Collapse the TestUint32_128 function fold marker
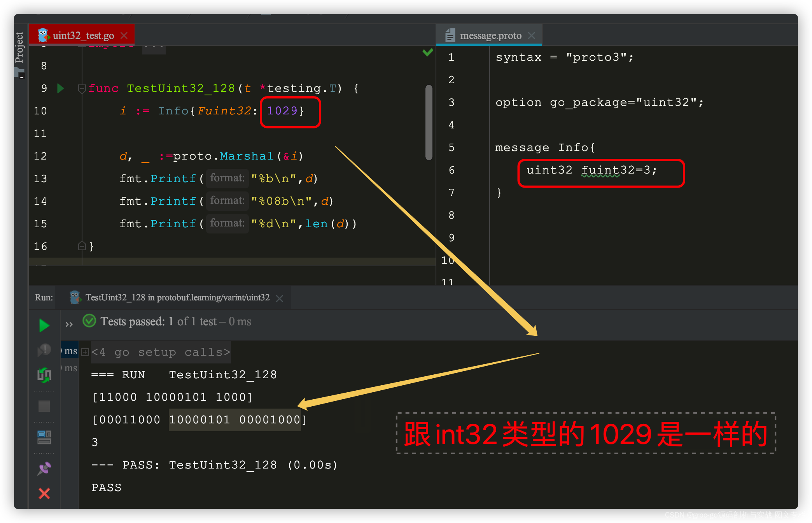The width and height of the screenshot is (812, 523). 82,89
